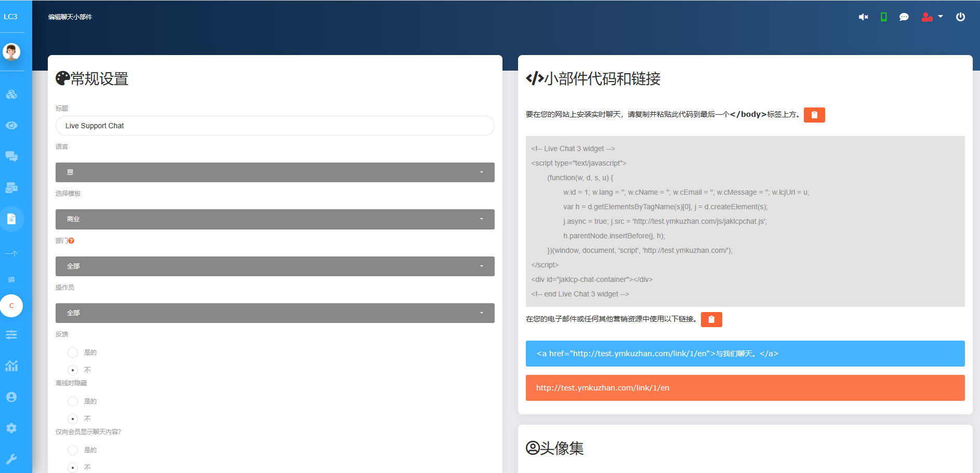Screen dimensions: 980x473
Task: Mute notification sounds via the speaker icon
Action: (x=863, y=17)
